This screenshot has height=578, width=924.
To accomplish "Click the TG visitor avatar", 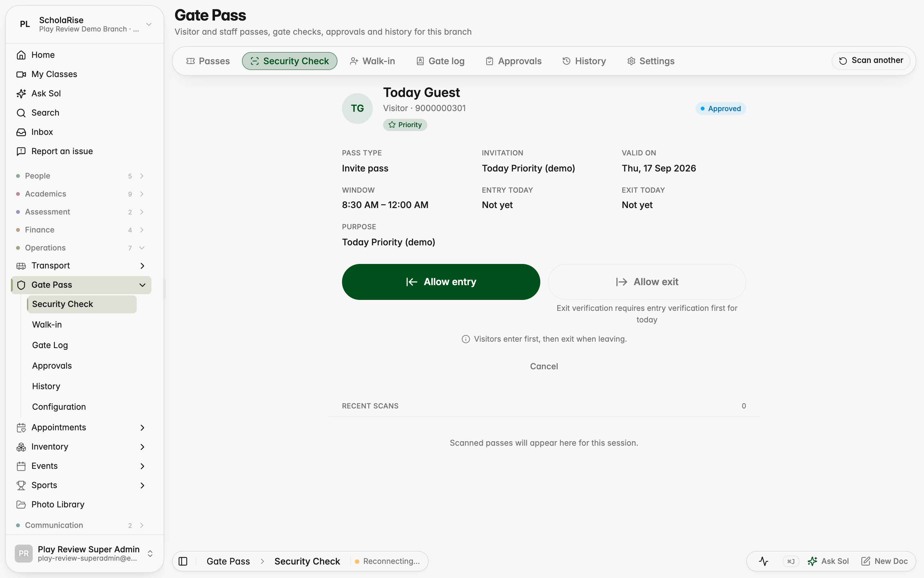I will (357, 109).
